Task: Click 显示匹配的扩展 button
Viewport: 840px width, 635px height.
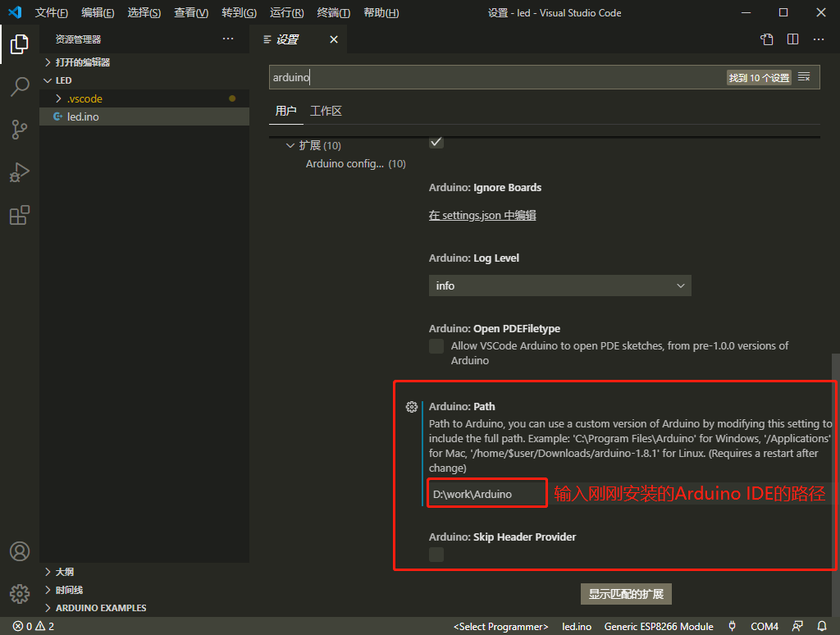Action: pos(626,594)
